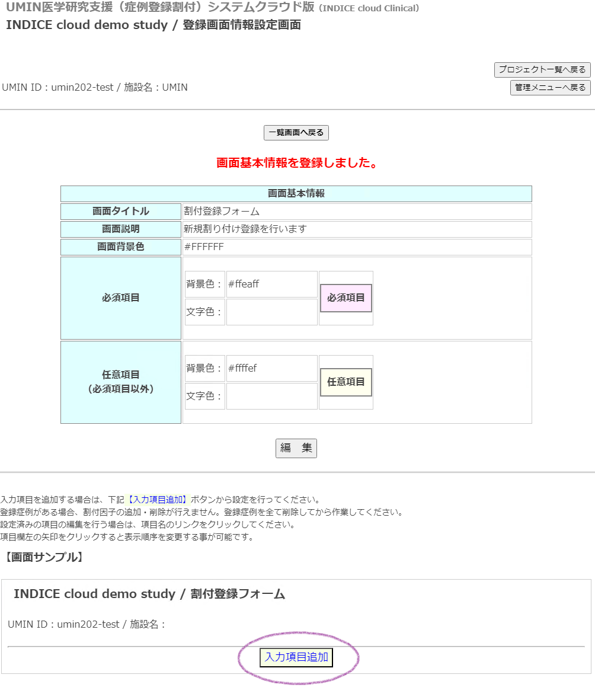Click the 割付登録フォーム screen title value
This screenshot has height=700, width=595.
click(x=222, y=212)
